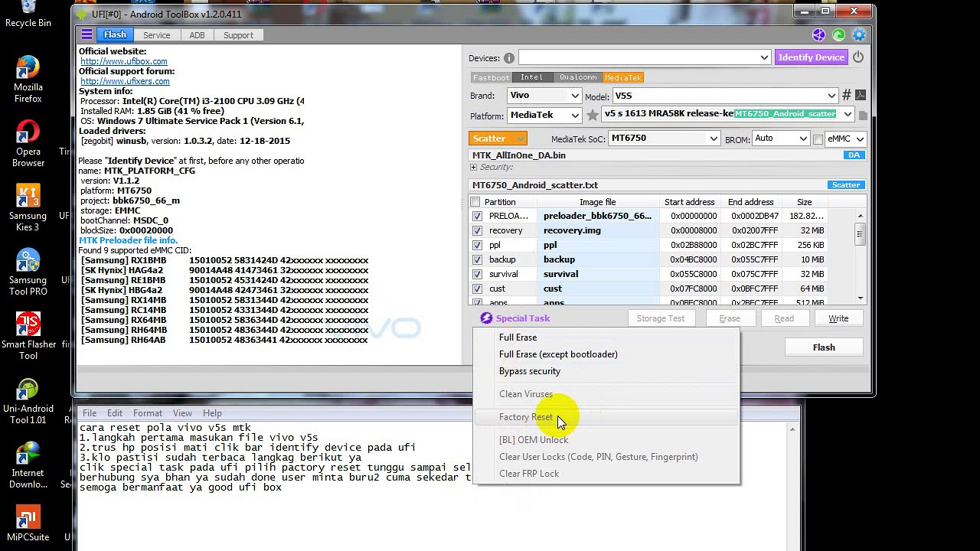980x551 pixels.
Task: Open the www.ufibox.com link
Action: coord(123,61)
